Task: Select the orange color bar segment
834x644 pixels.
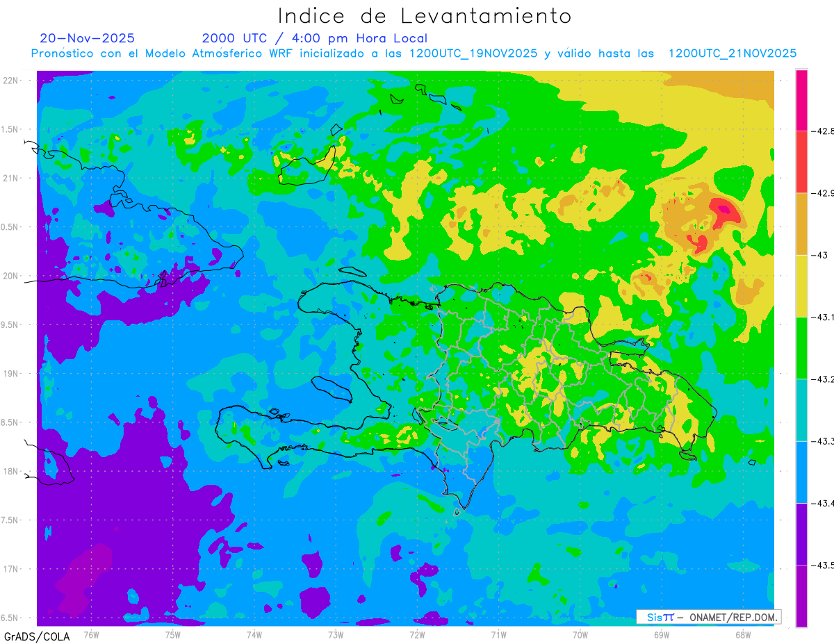Action: [x=801, y=224]
